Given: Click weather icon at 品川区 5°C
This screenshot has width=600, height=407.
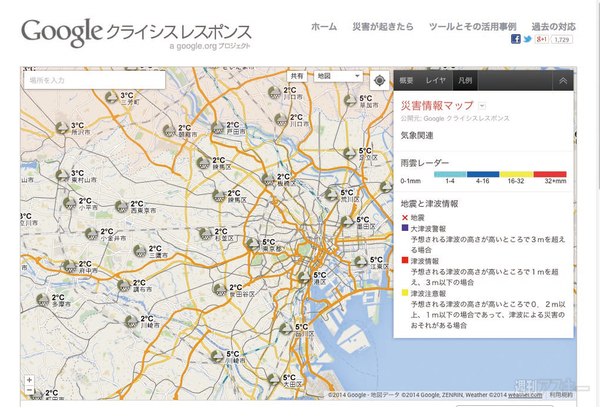Looking at the screenshot, I should tap(286, 329).
